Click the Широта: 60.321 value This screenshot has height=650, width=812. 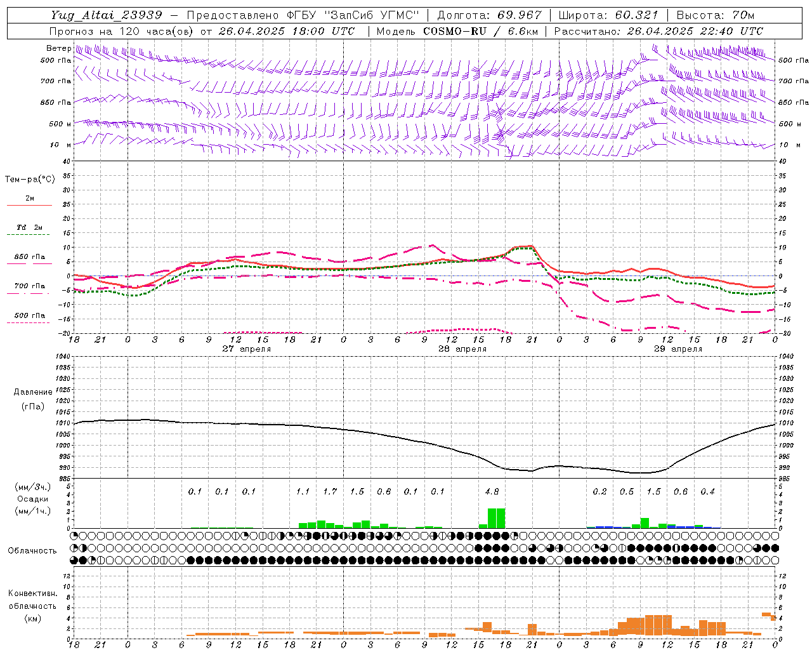[x=608, y=15]
